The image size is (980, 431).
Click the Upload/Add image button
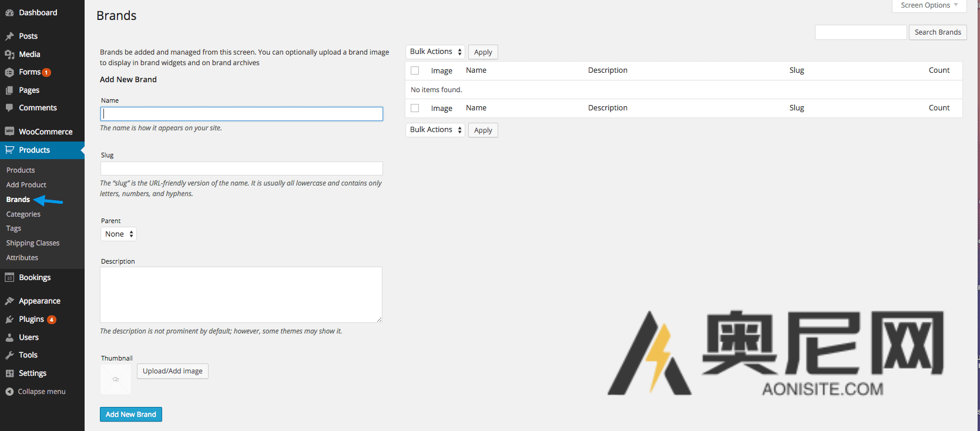(x=173, y=371)
